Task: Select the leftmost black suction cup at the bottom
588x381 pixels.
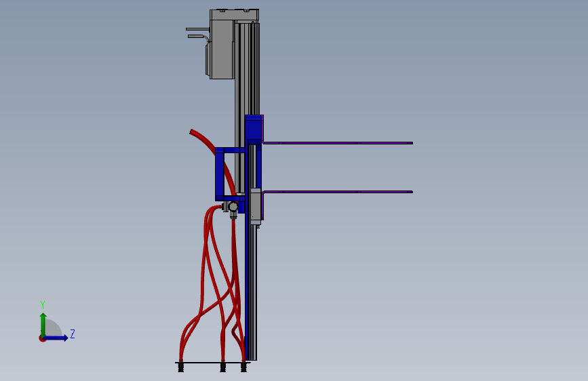Action: pos(181,367)
